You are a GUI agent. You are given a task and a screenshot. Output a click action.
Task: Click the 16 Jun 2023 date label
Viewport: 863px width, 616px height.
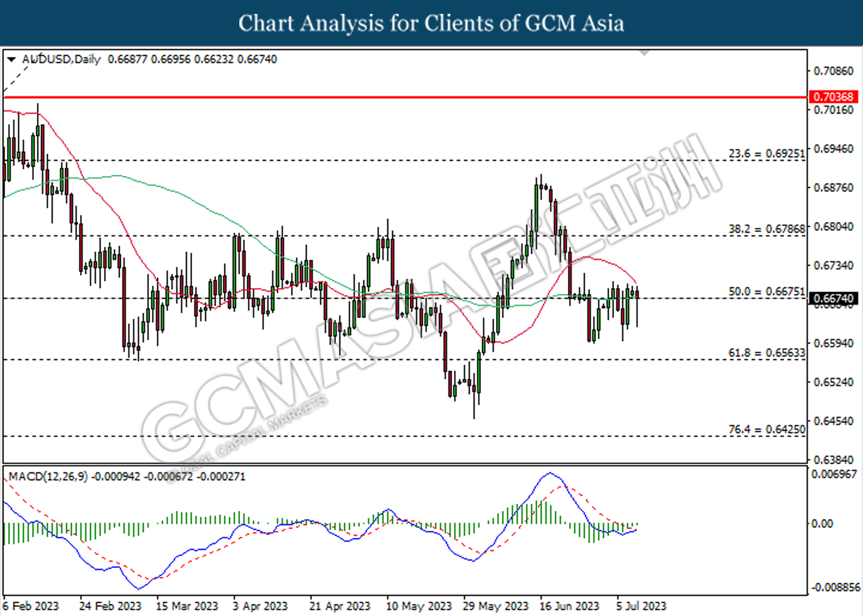click(569, 606)
